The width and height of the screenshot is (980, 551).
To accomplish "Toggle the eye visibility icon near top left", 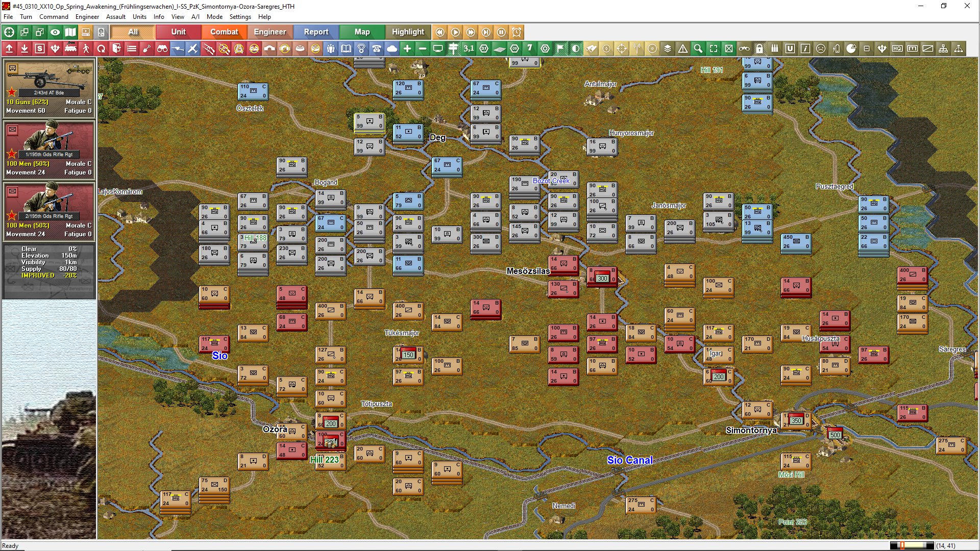I will click(x=55, y=32).
